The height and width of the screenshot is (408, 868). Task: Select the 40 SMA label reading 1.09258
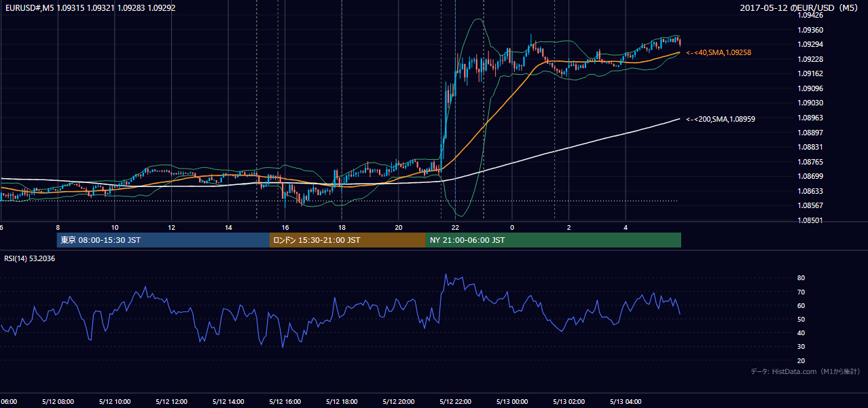(719, 52)
